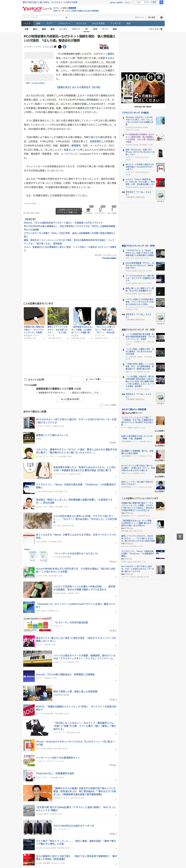Open the 経済 category
186x868 pixels.
(52, 29)
